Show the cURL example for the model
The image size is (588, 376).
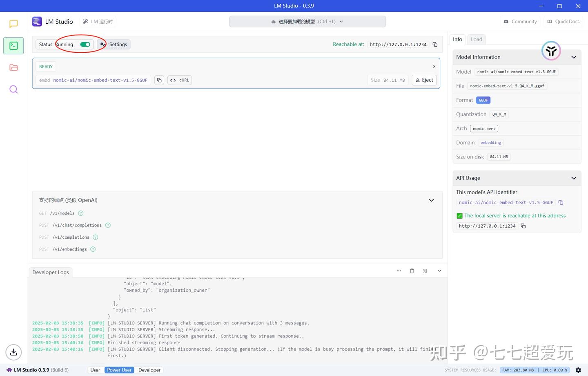[180, 80]
